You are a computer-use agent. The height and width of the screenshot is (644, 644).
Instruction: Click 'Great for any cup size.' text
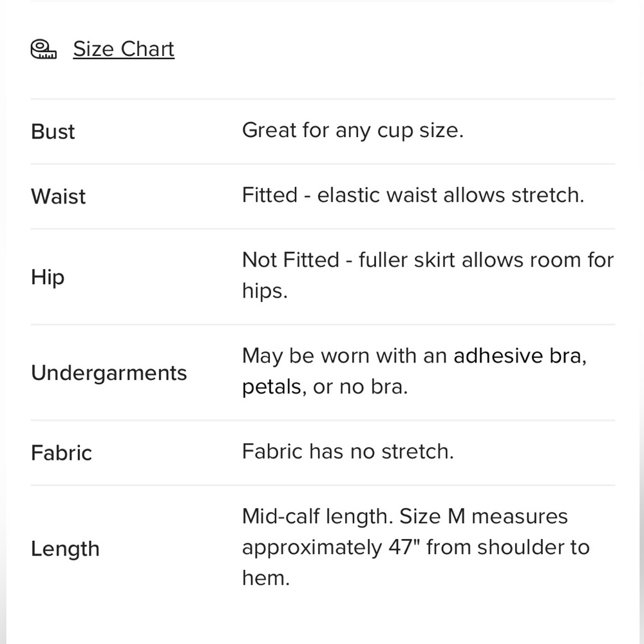pos(352,131)
